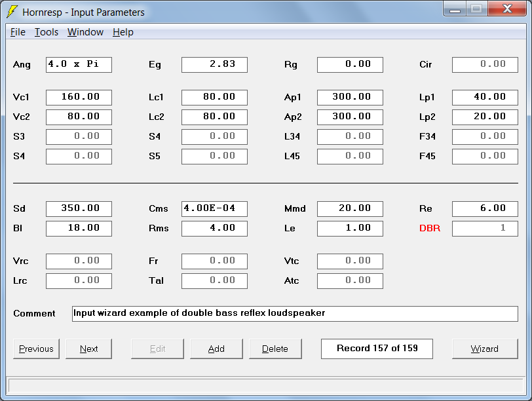Click the Cir input field

485,65
